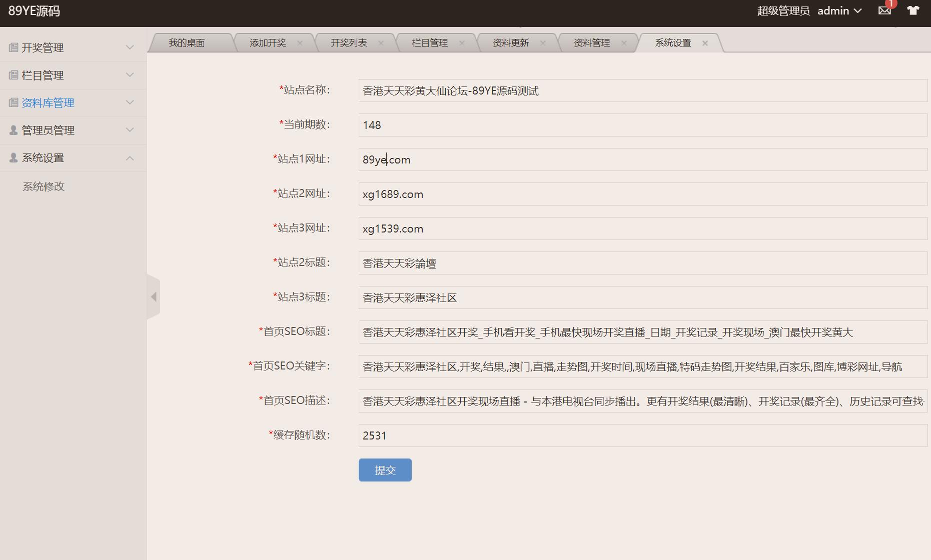This screenshot has height=560, width=931.
Task: Focus the 站点1网址 input field
Action: (643, 159)
